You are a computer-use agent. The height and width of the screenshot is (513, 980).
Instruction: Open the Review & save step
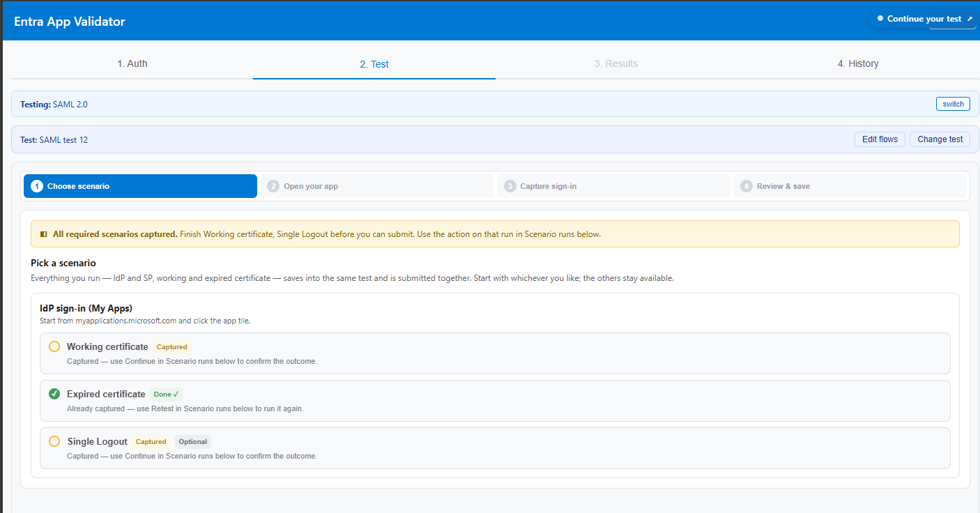[x=850, y=186]
